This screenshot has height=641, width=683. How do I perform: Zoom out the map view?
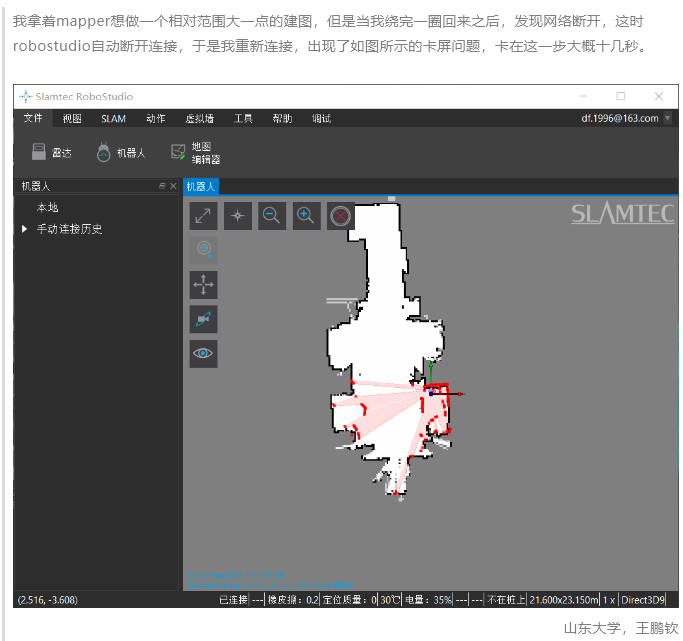point(272,216)
